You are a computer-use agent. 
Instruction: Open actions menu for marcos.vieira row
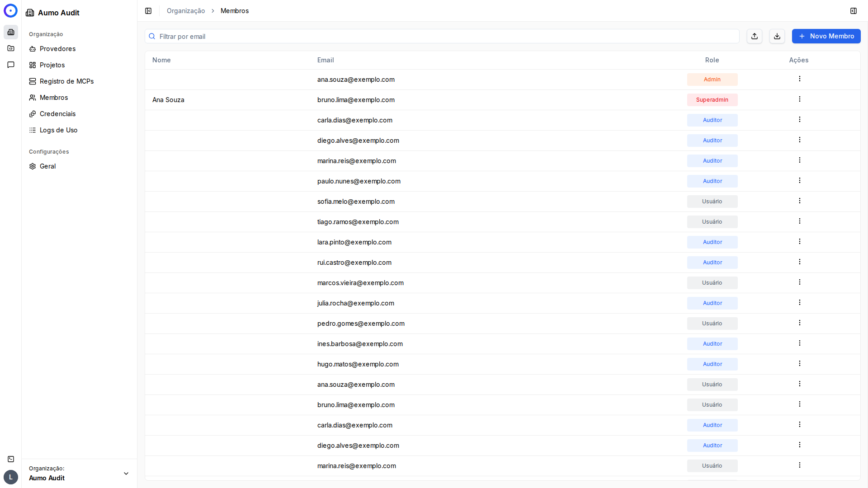click(799, 282)
